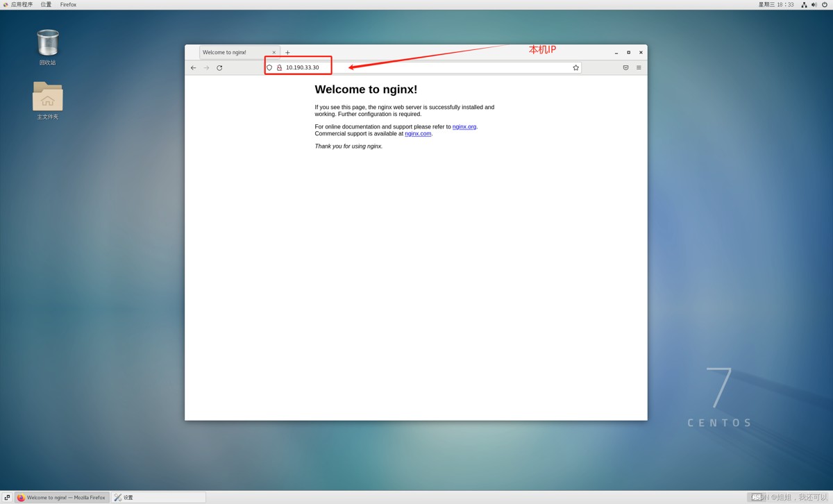Reload the nginx welcome page
The image size is (833, 504).
219,68
